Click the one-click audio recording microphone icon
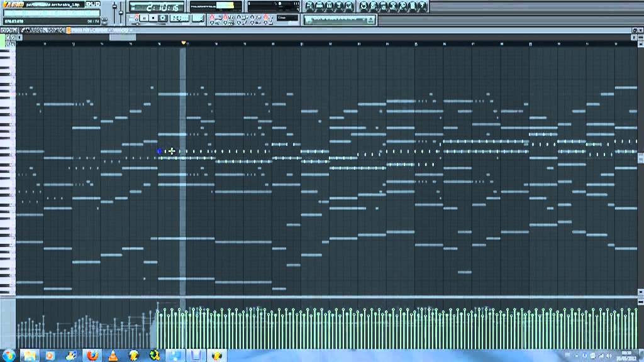644x362 pixels. tap(403, 6)
